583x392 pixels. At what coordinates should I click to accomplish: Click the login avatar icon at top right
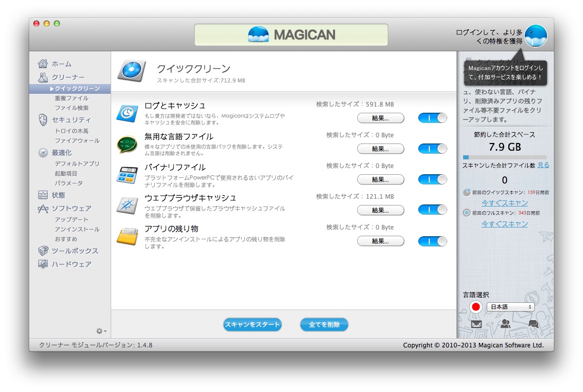pyautogui.click(x=535, y=36)
